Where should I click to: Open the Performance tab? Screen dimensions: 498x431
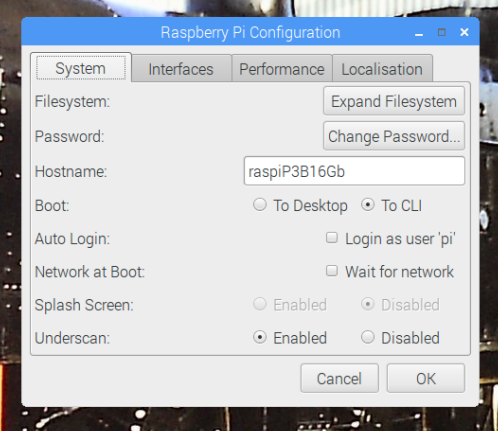point(282,69)
